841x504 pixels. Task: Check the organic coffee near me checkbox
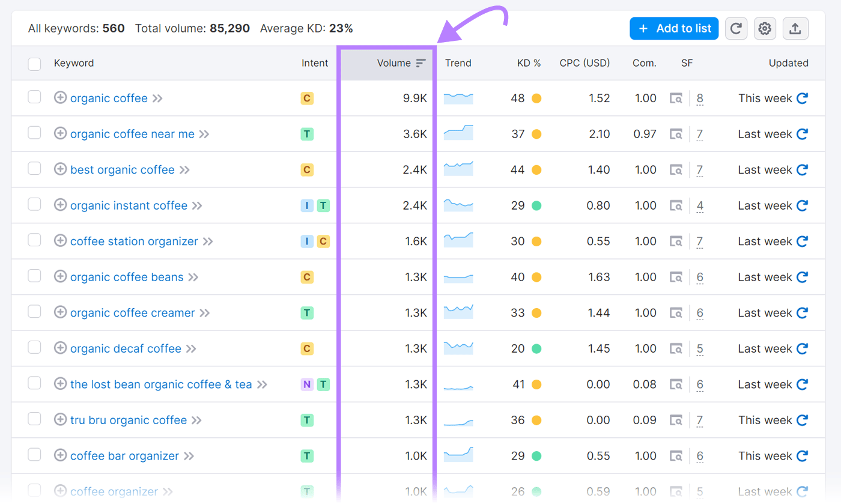[34, 133]
